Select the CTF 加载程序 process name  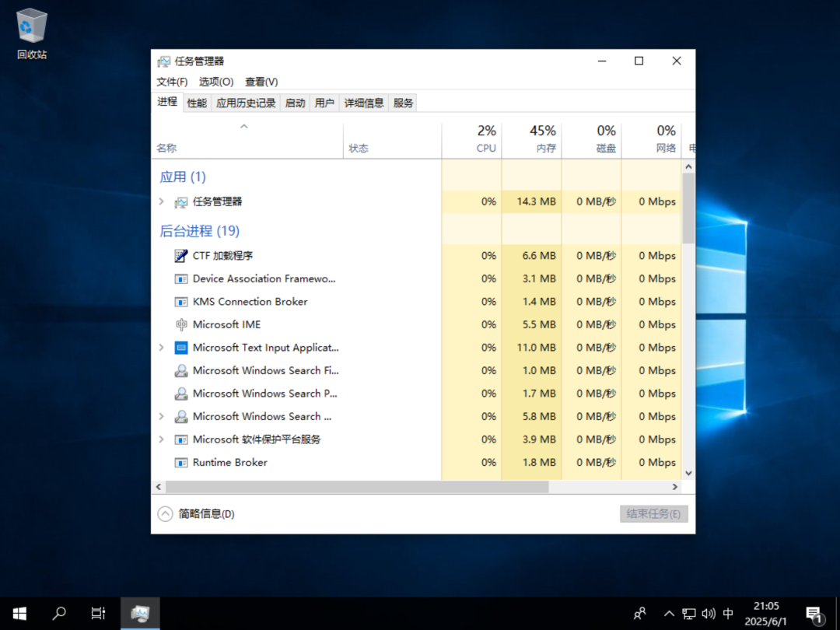(x=223, y=256)
